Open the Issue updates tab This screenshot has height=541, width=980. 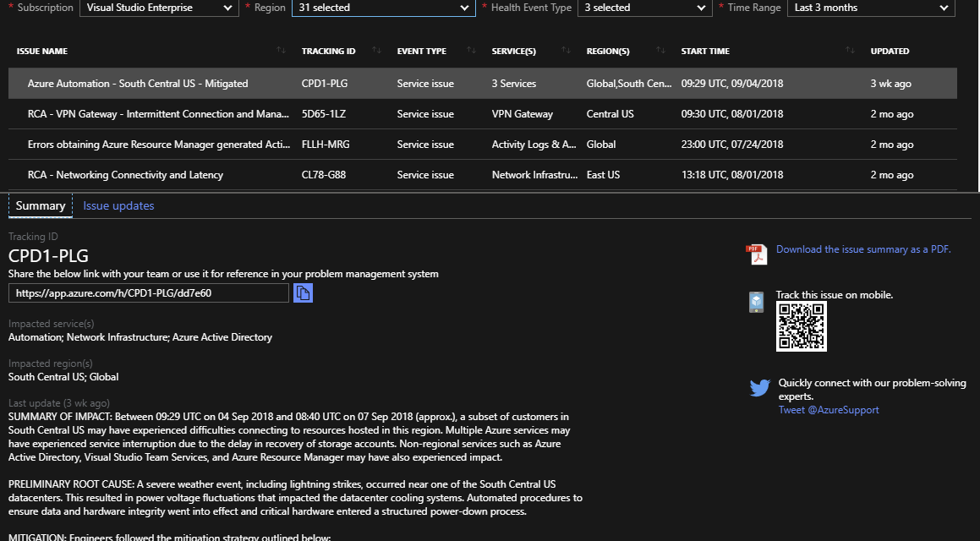pyautogui.click(x=118, y=205)
